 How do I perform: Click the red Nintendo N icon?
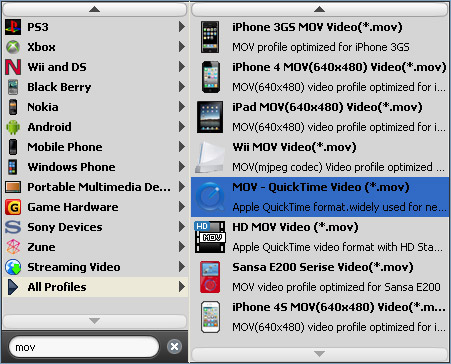click(13, 67)
